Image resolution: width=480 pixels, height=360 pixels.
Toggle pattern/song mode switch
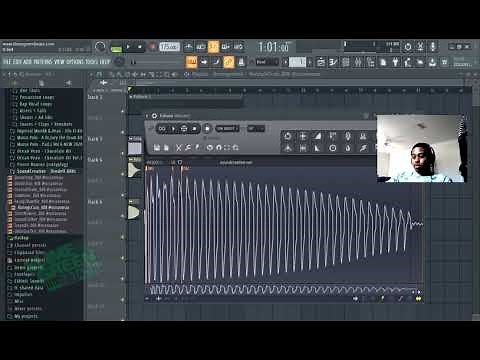(116, 47)
